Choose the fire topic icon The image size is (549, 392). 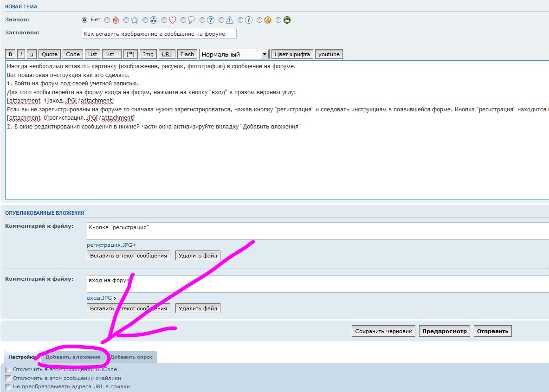108,20
